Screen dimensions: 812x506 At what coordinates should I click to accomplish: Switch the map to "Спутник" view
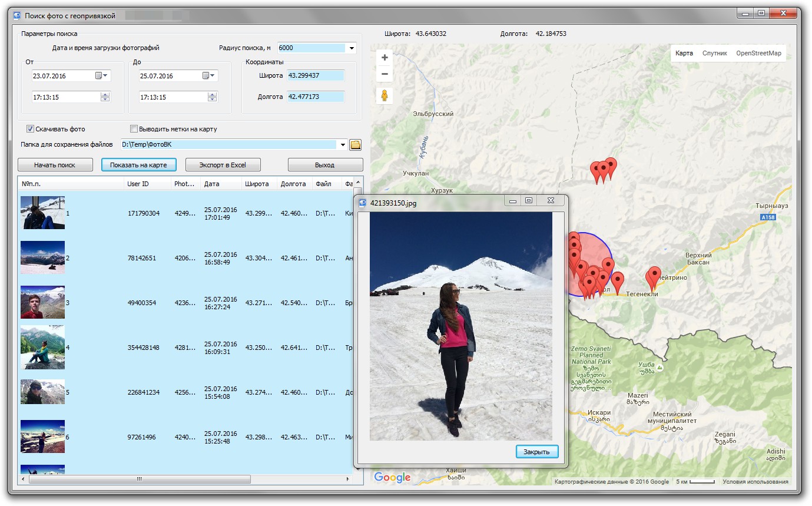click(x=715, y=53)
